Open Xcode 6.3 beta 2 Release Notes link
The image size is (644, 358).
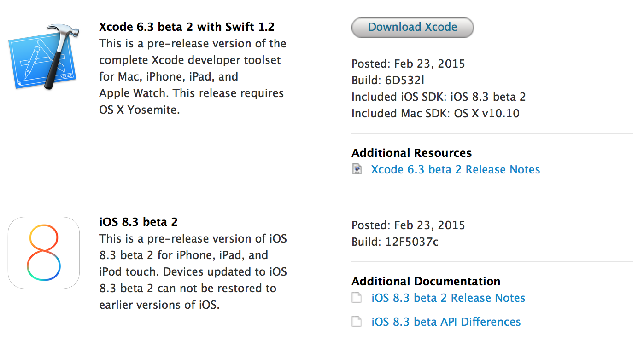click(455, 170)
